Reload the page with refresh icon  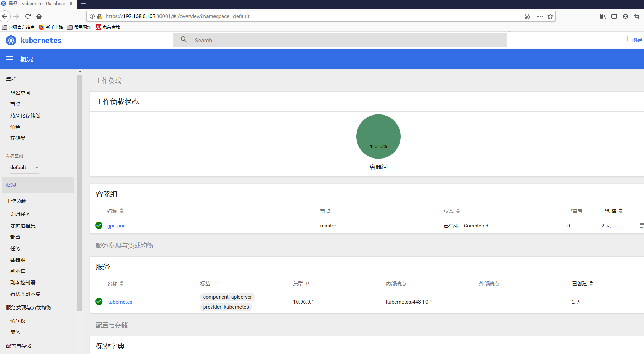pos(28,16)
